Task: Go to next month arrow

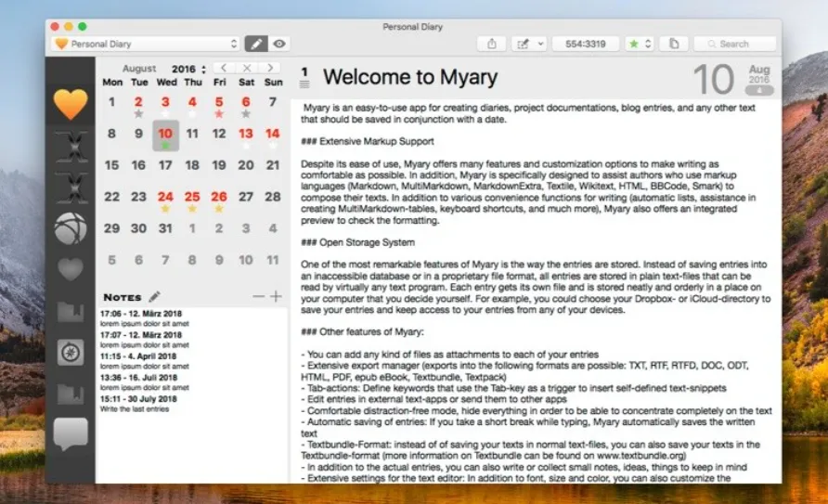Action: pos(270,68)
